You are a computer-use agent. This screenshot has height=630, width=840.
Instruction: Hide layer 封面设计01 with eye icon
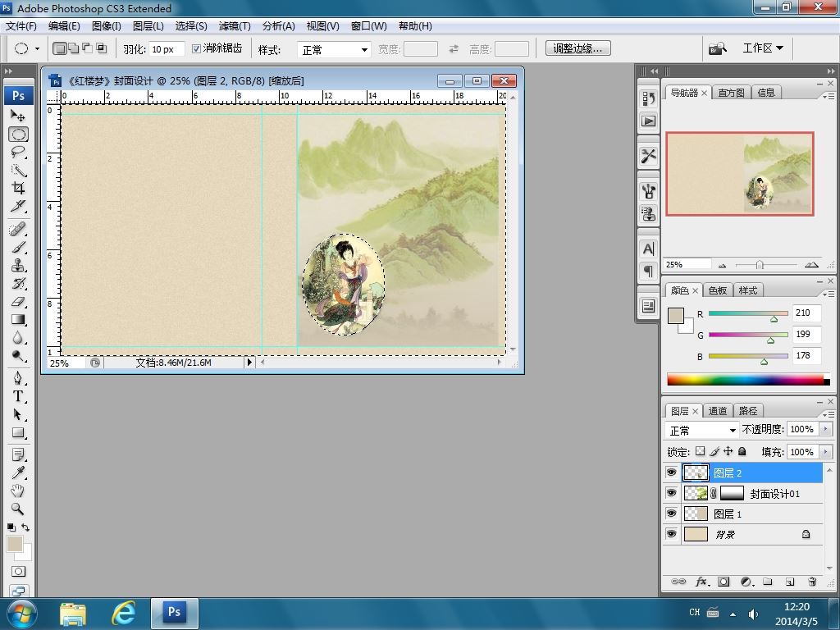click(x=671, y=493)
